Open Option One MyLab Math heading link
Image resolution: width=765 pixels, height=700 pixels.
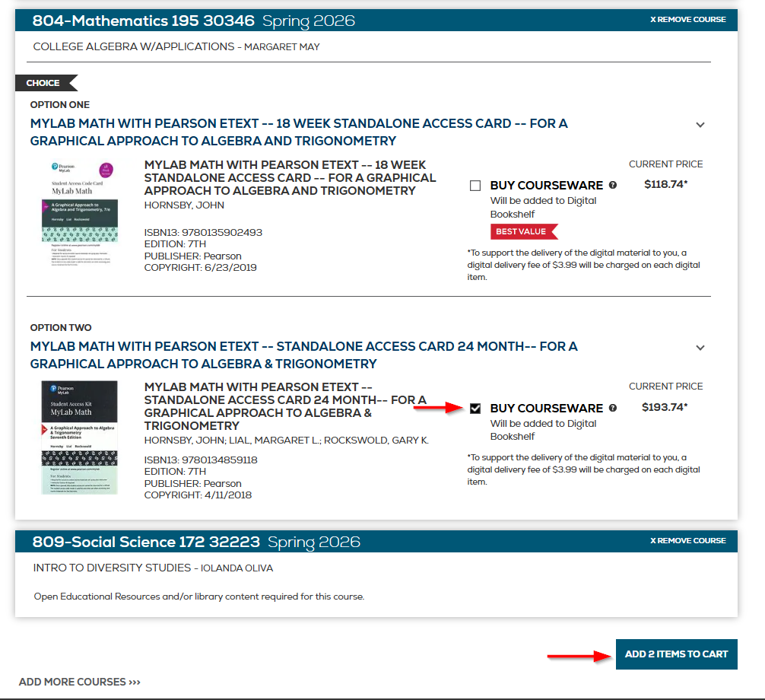pos(298,132)
